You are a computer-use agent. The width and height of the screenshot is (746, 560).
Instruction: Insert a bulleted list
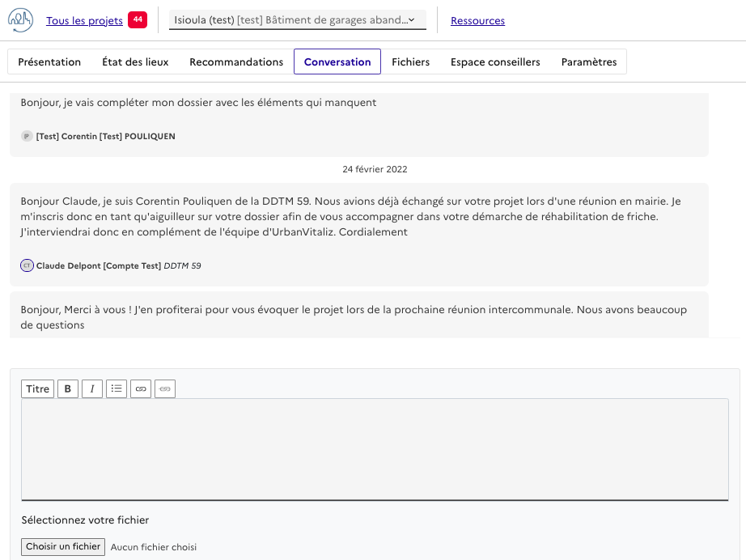(x=117, y=389)
